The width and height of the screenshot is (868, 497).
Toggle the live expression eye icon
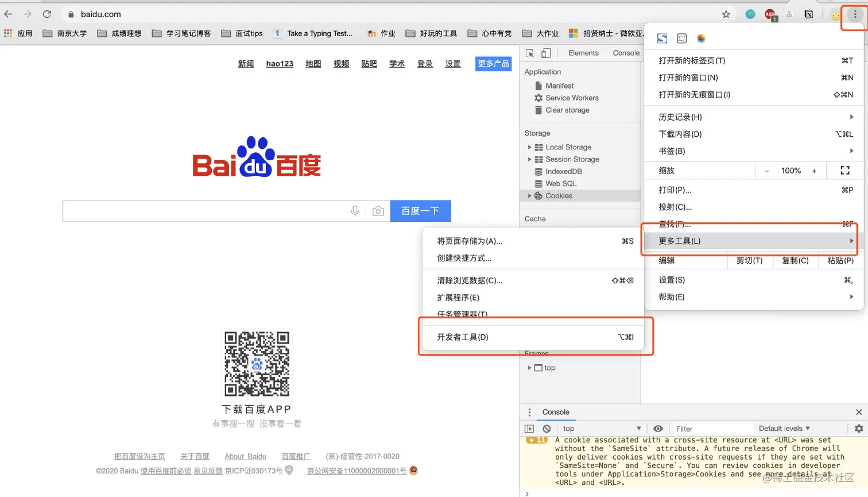[658, 429]
